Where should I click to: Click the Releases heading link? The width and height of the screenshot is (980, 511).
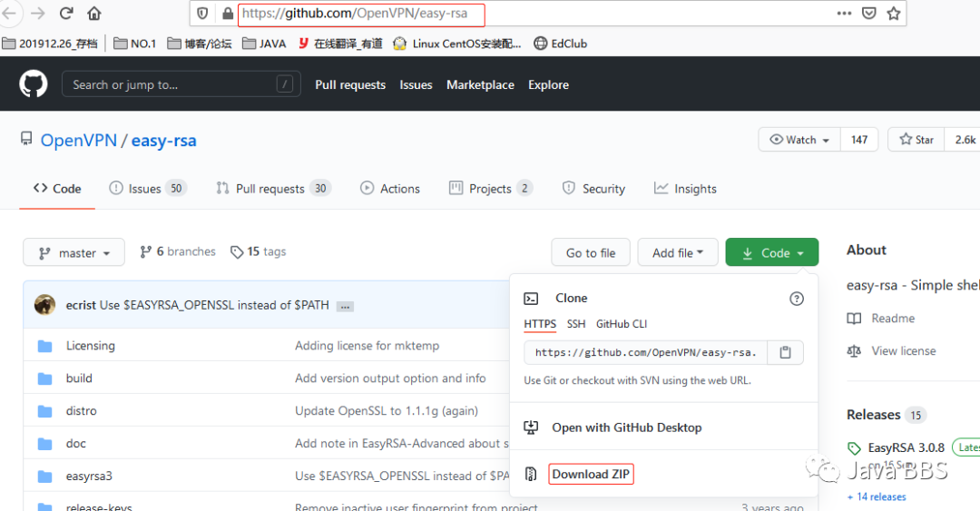pyautogui.click(x=873, y=415)
